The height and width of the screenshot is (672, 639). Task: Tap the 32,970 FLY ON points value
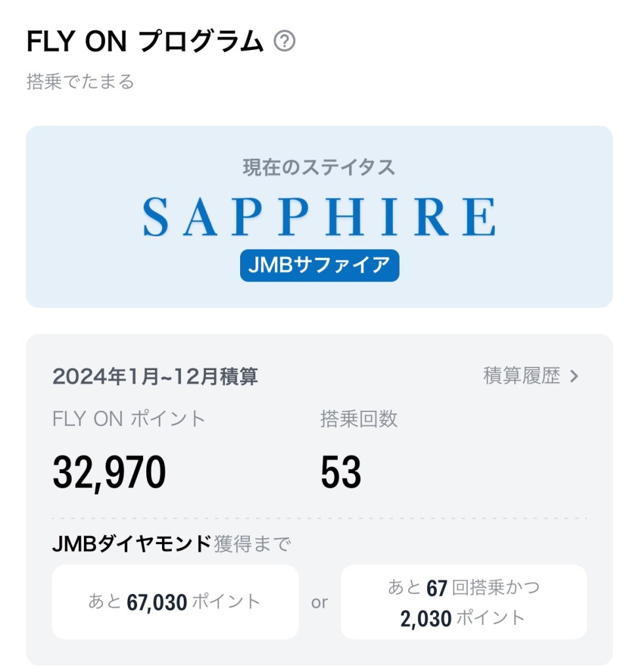tap(109, 472)
